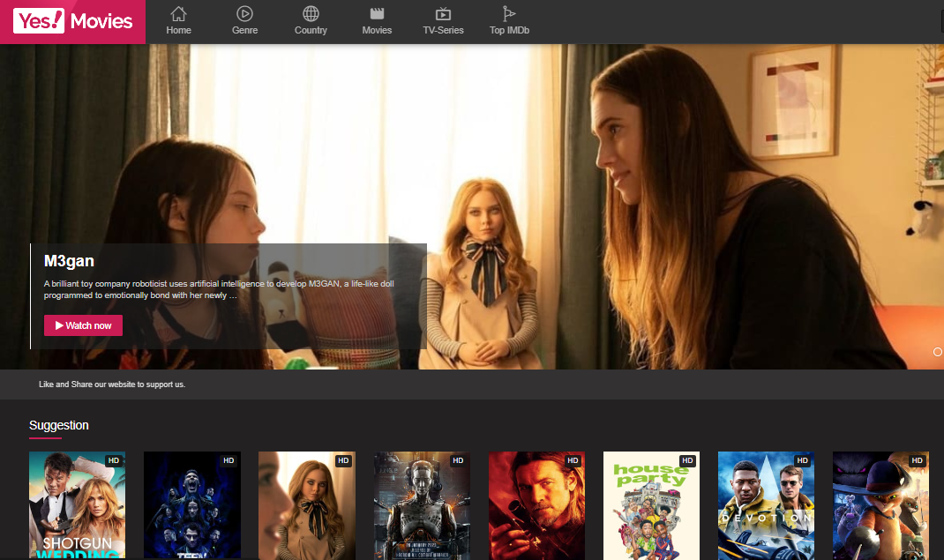The height and width of the screenshot is (560, 944).
Task: Go to the TV-Series menu label
Action: pyautogui.click(x=443, y=30)
